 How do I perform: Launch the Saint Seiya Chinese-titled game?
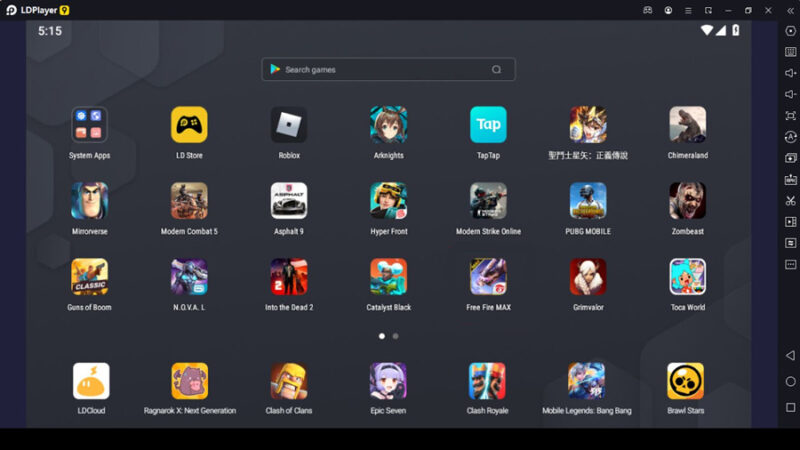click(x=588, y=125)
